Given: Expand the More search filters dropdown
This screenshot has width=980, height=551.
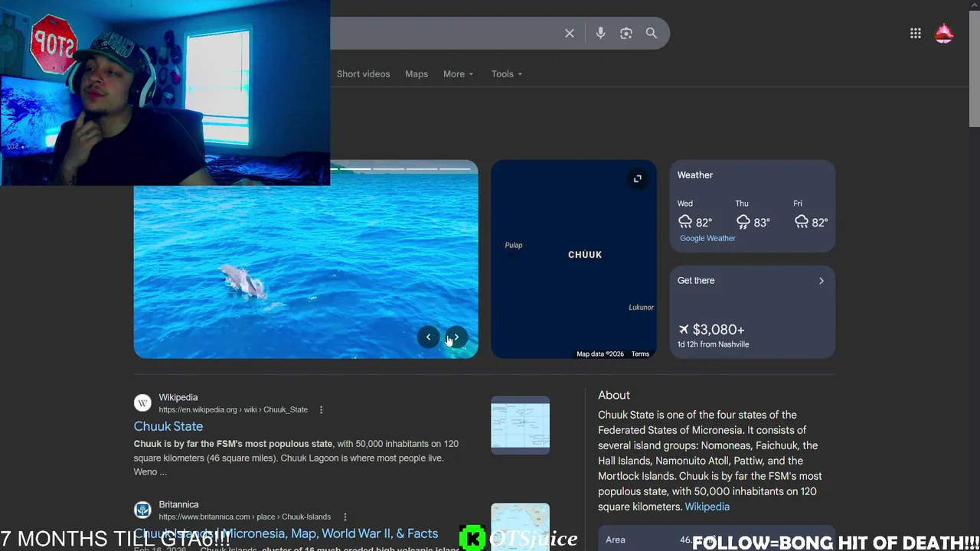Looking at the screenshot, I should (458, 74).
